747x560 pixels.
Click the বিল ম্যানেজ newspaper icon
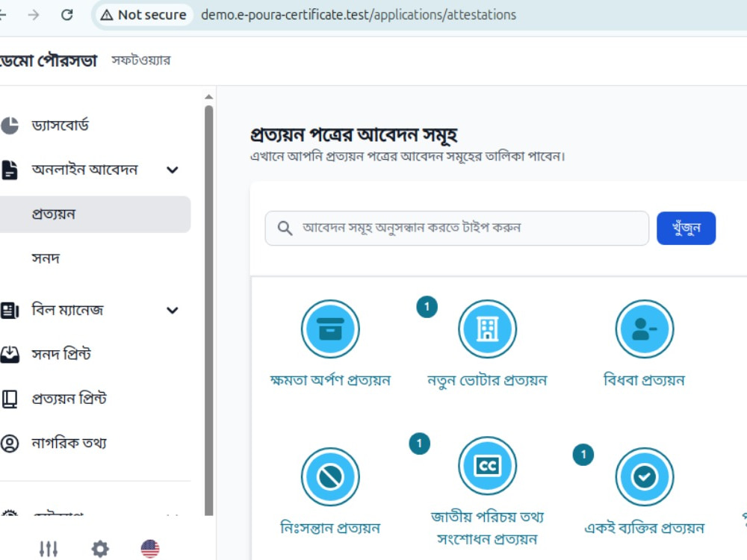click(x=10, y=311)
